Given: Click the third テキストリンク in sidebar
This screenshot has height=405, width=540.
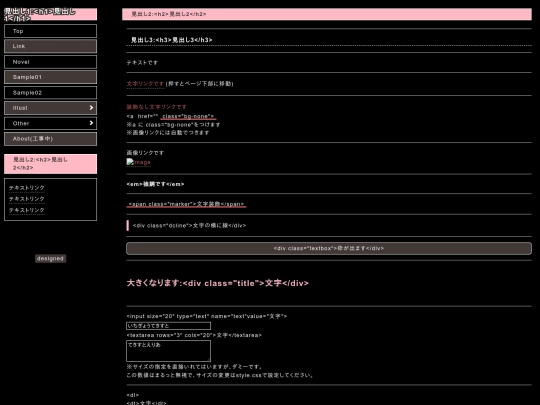Looking at the screenshot, I should coord(27,210).
